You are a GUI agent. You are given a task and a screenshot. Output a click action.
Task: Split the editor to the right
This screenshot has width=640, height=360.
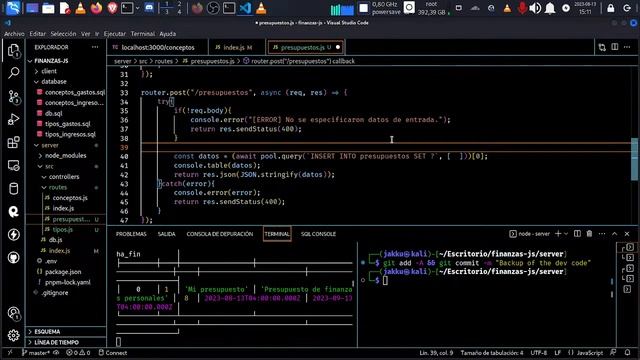pos(615,47)
